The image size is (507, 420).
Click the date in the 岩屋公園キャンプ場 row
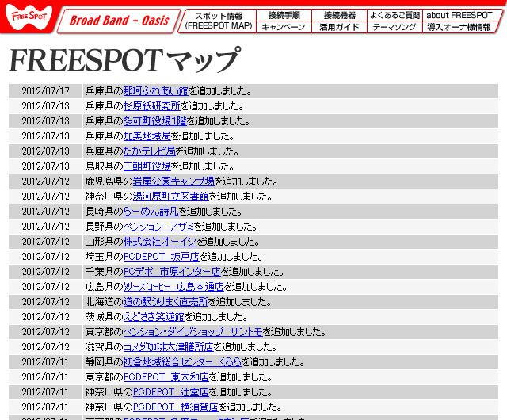coord(46,181)
